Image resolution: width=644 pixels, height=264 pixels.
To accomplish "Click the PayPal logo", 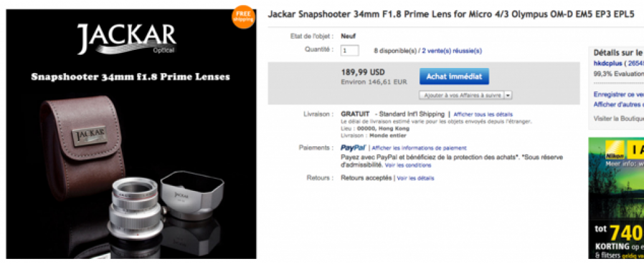I will [x=353, y=147].
